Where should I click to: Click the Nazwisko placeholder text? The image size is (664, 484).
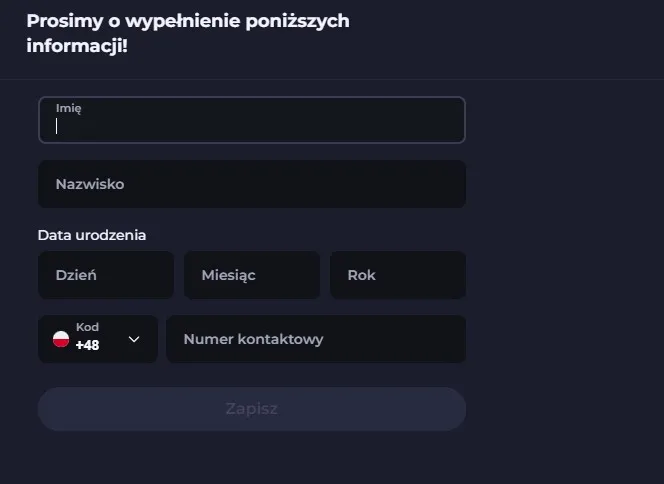click(x=90, y=184)
